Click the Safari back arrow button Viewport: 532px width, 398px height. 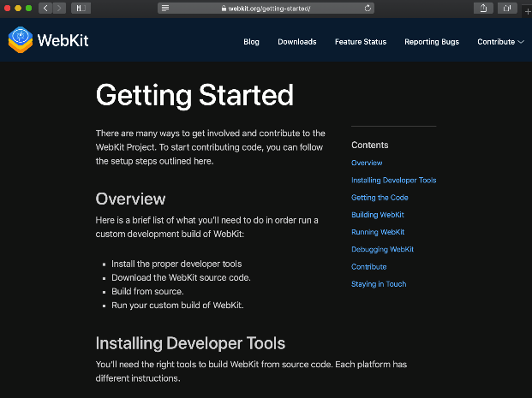coord(45,9)
